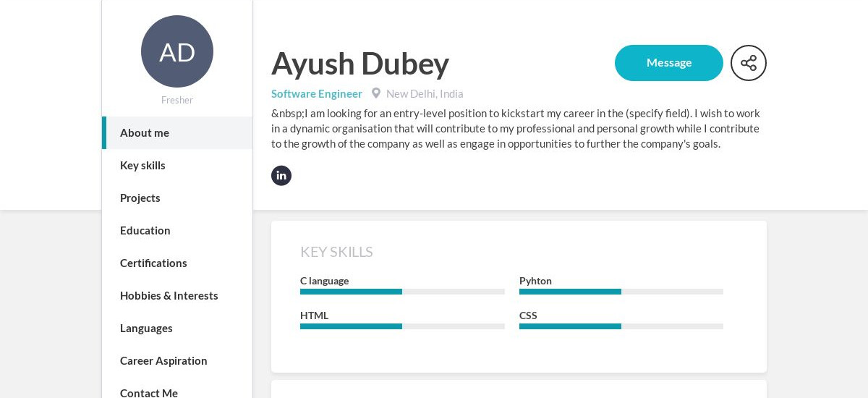Open the Projects section
The height and width of the screenshot is (398, 868).
pyautogui.click(x=177, y=198)
